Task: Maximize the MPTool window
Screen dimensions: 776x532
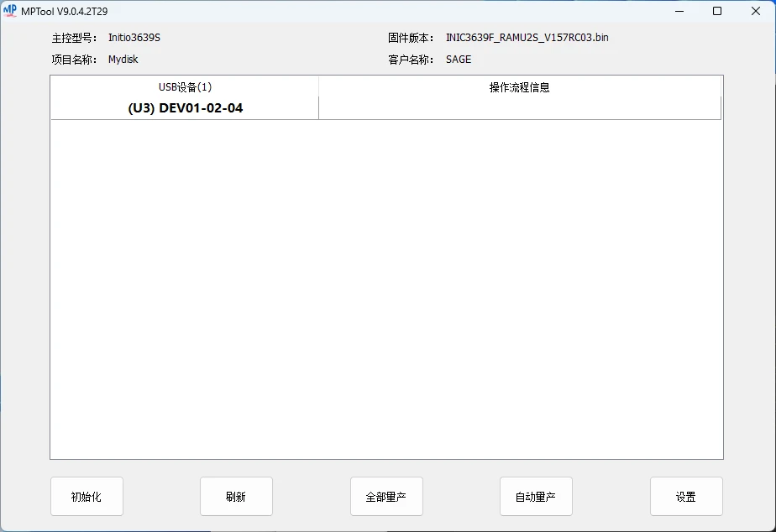Action: click(717, 11)
